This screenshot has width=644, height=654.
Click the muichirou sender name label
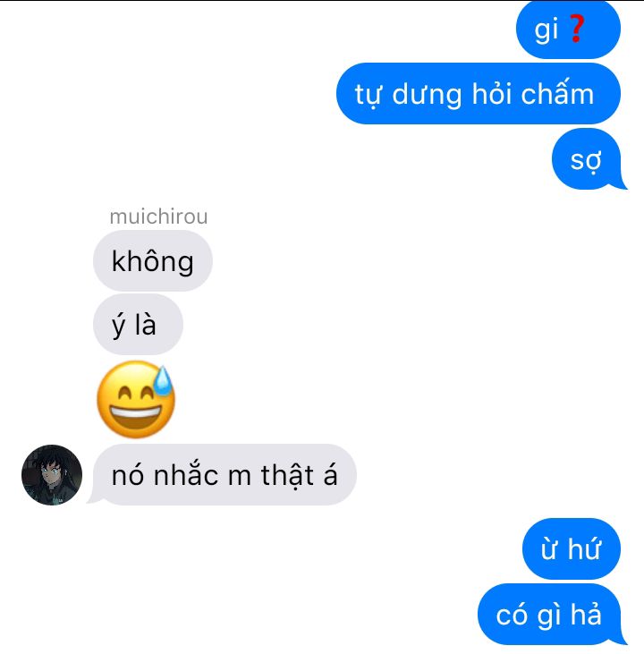coord(158,217)
